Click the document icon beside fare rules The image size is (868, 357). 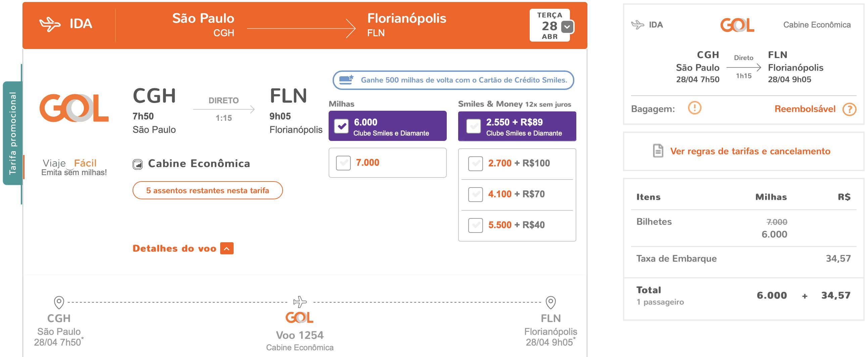coord(658,151)
